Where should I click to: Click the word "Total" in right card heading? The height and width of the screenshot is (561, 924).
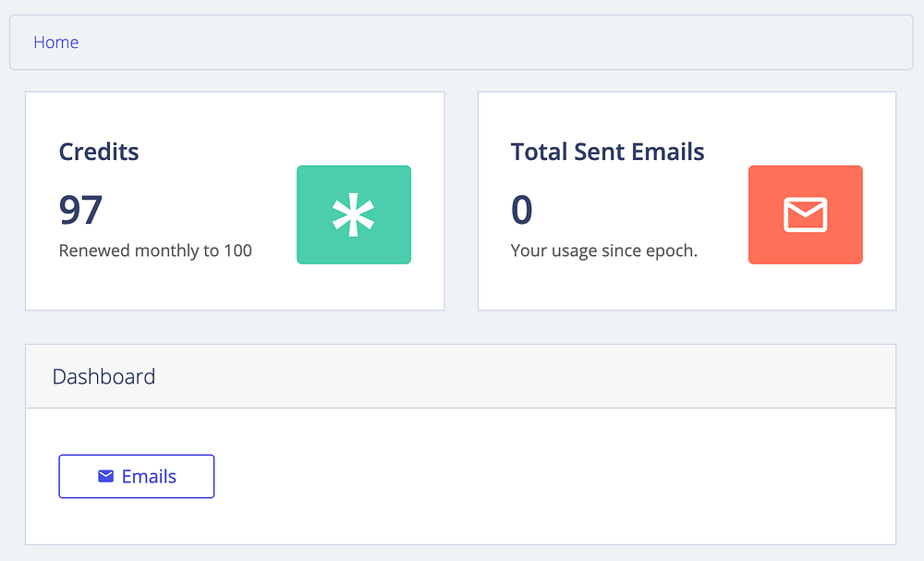[536, 152]
